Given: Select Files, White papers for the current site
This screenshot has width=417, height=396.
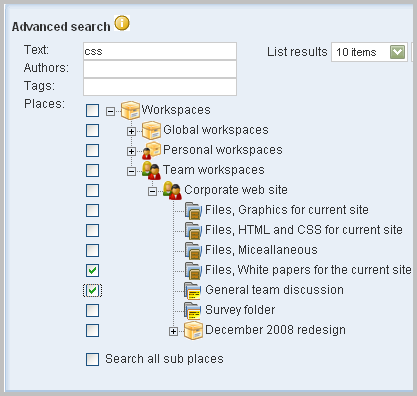Looking at the screenshot, I should [308, 270].
